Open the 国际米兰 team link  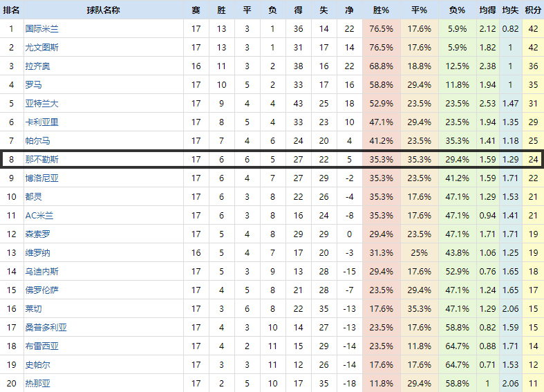tap(41, 29)
